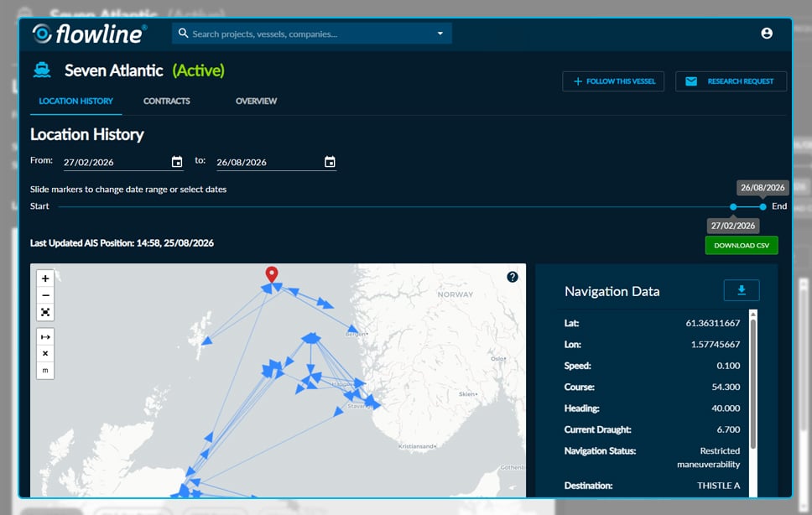Click the Kristiansand city label on the map
This screenshot has height=515, width=812.
click(x=418, y=446)
